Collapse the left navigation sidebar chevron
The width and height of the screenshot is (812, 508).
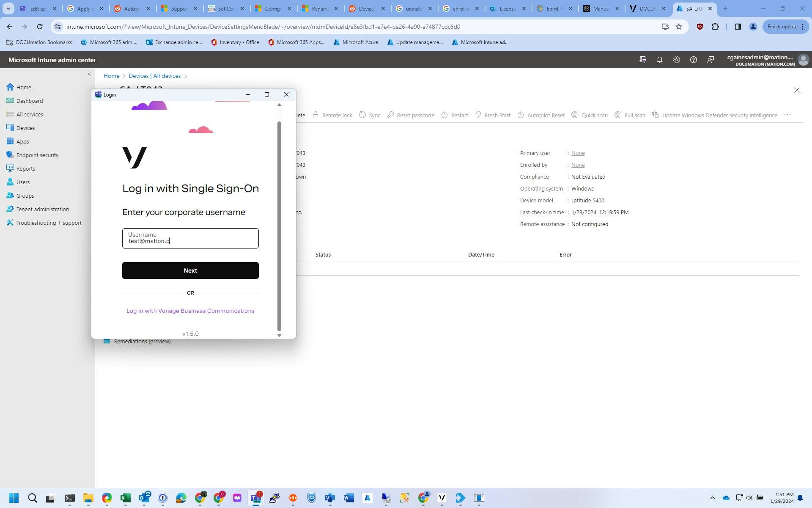89,74
